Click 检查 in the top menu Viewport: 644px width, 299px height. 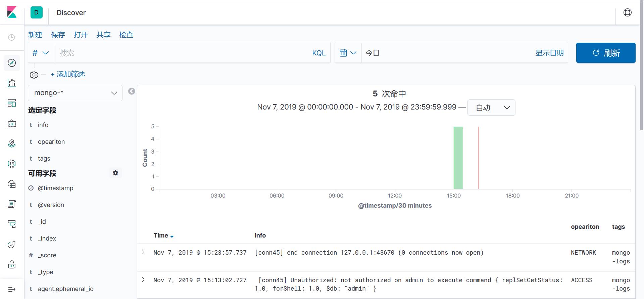tap(126, 35)
